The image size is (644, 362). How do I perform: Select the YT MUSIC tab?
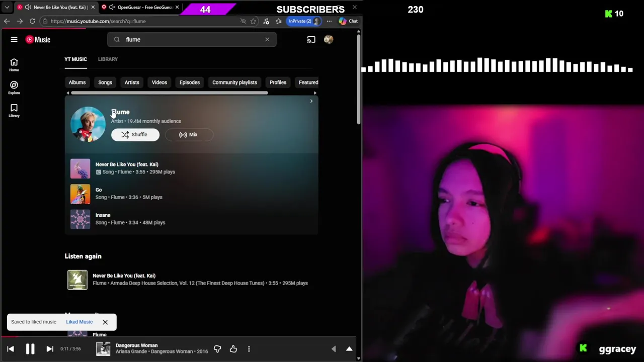75,59
